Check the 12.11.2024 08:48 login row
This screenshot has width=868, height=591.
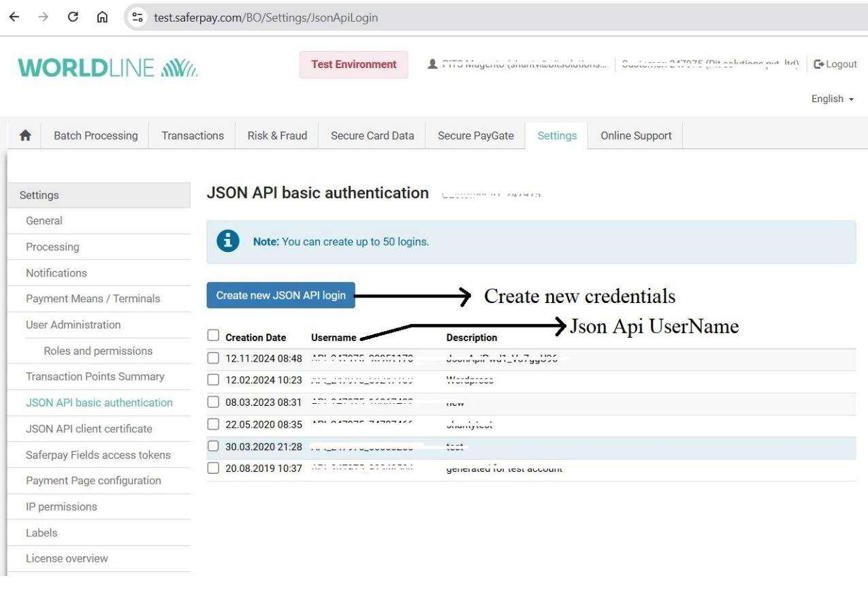click(213, 358)
